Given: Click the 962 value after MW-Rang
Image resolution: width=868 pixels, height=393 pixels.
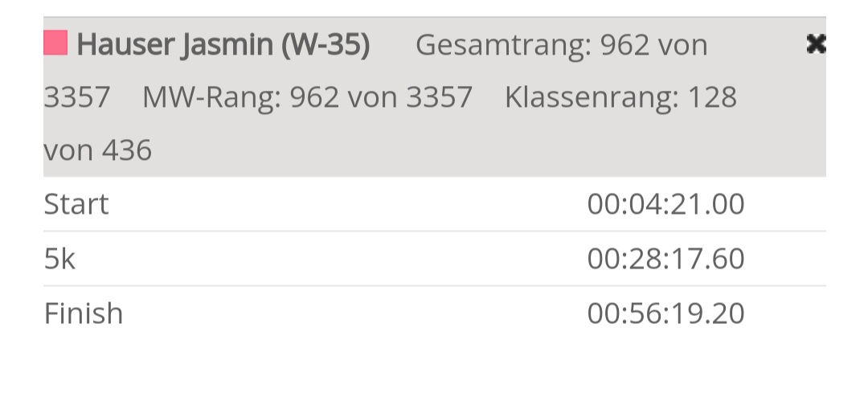Looking at the screenshot, I should click(x=315, y=97).
